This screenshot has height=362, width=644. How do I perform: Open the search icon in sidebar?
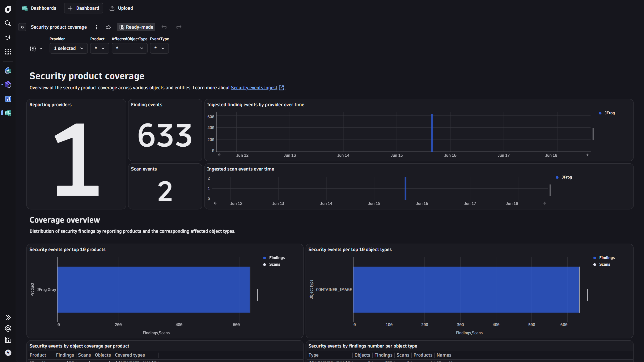coord(8,23)
